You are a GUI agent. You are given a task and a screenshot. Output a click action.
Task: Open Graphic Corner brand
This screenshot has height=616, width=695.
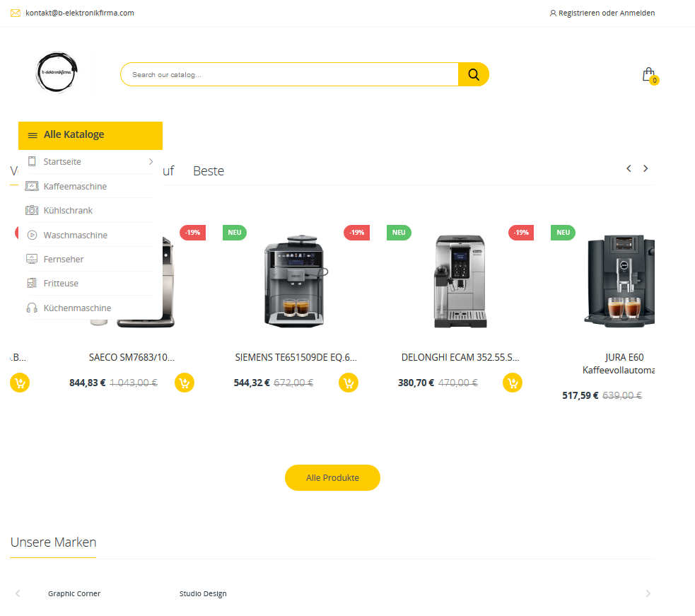point(74,593)
